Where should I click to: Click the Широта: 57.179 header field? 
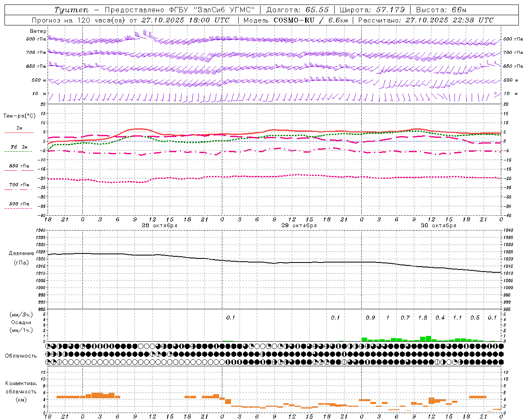coord(372,10)
